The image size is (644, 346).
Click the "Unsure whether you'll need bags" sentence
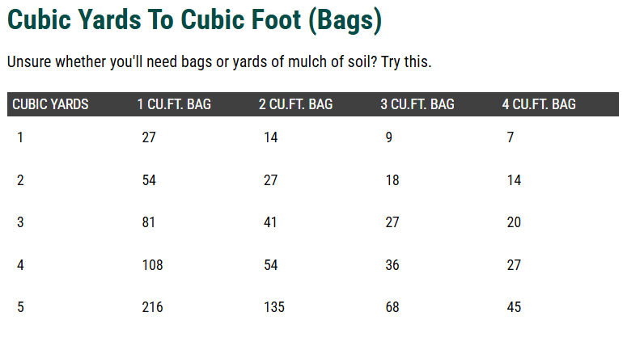pos(219,62)
